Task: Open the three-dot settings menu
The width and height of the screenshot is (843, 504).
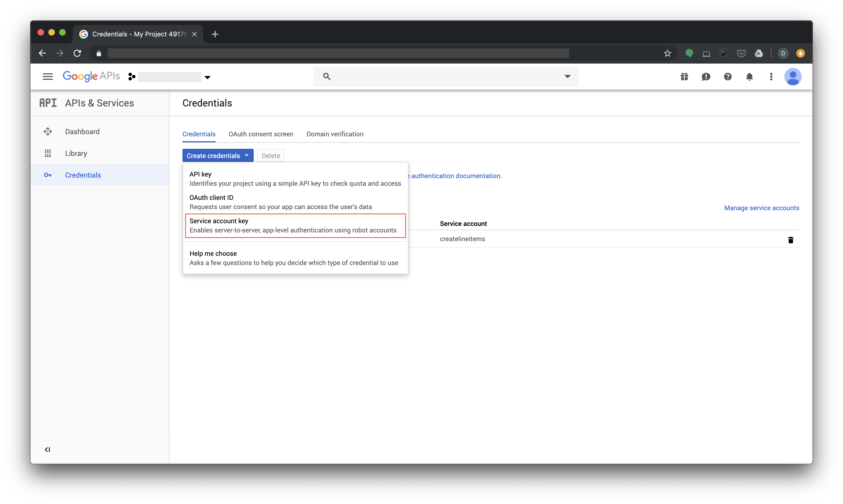Action: coord(771,77)
